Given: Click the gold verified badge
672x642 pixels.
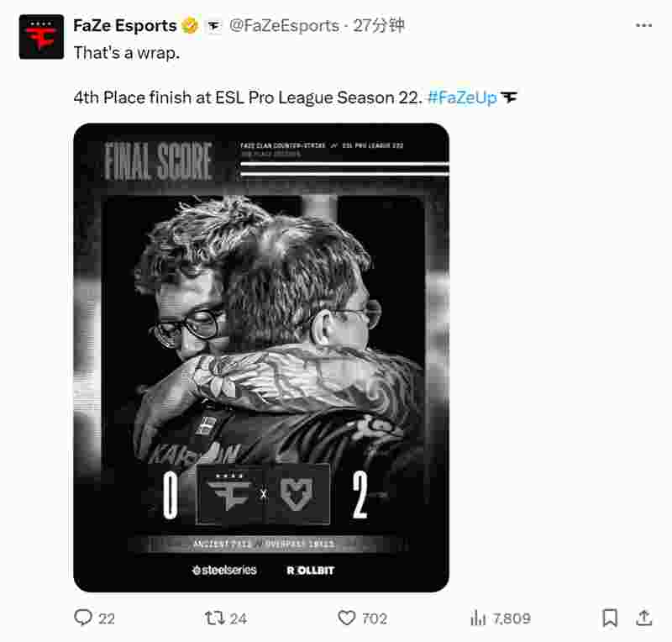Looking at the screenshot, I should pos(190,26).
